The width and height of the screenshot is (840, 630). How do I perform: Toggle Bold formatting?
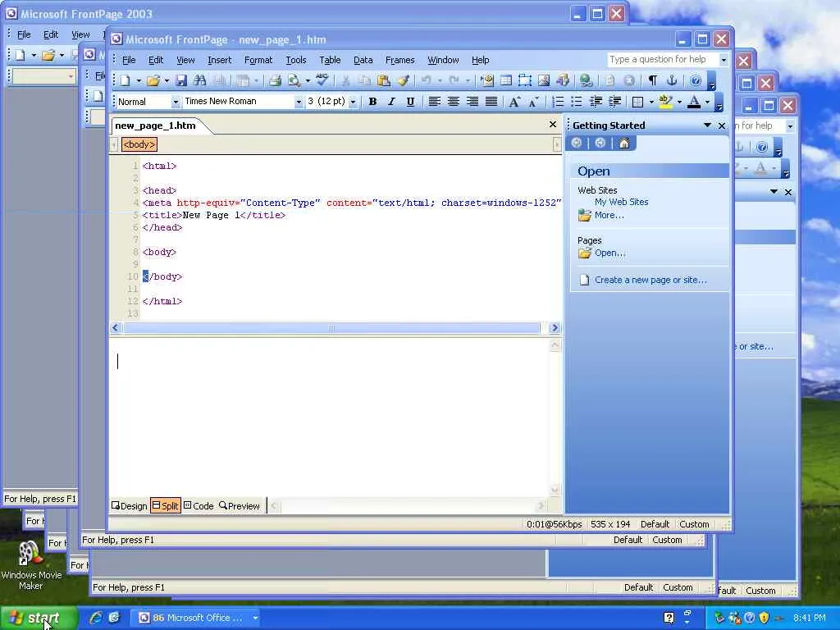(x=373, y=102)
